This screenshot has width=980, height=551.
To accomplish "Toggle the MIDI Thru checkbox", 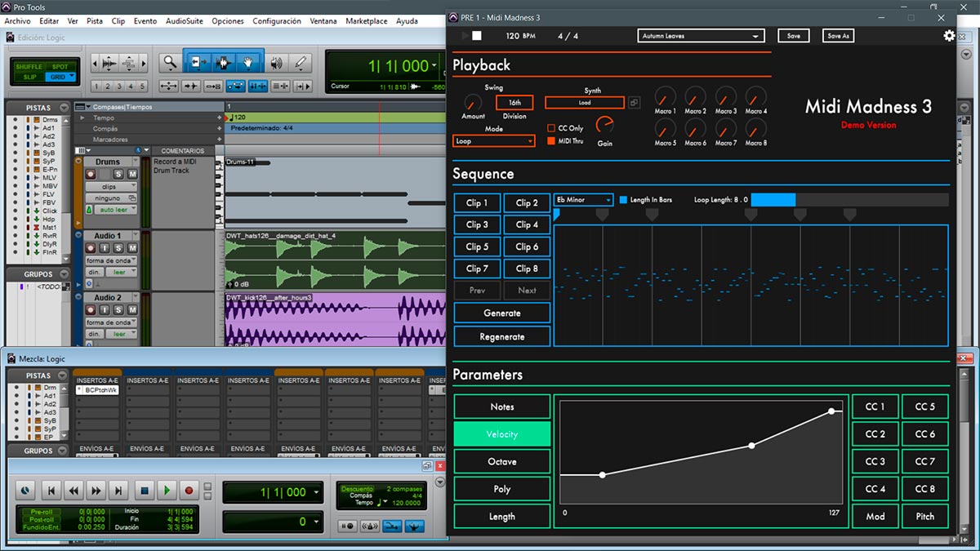I will pyautogui.click(x=551, y=141).
